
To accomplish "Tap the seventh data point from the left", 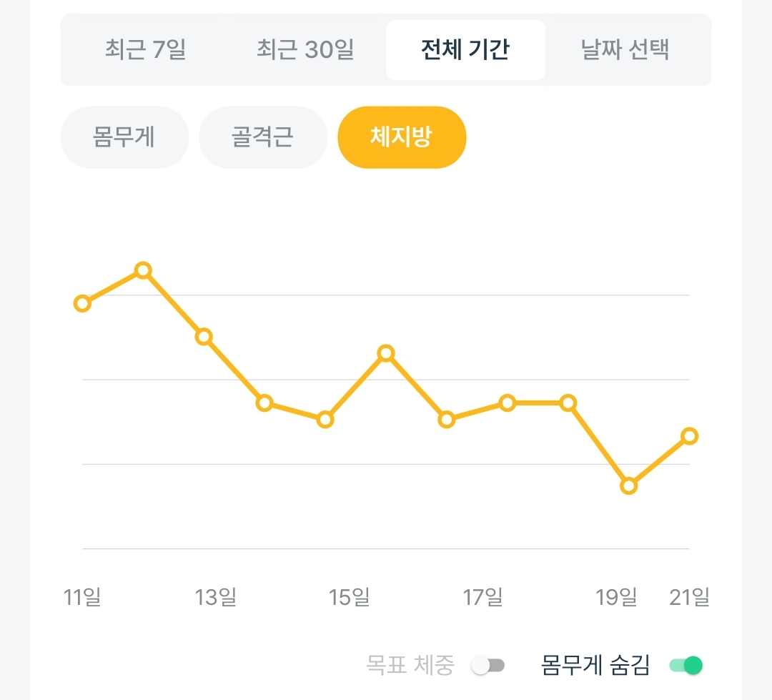I will (447, 420).
